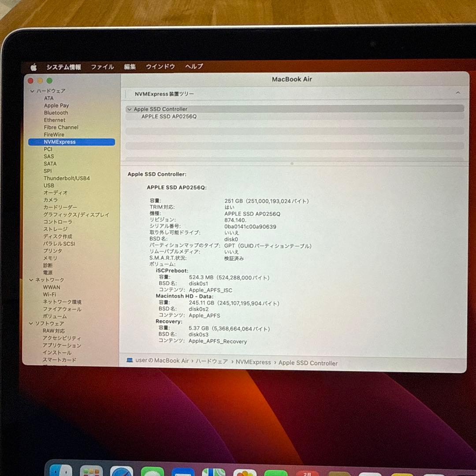Collapse the ハードウェア section
This screenshot has width=476, height=476.
click(x=32, y=91)
